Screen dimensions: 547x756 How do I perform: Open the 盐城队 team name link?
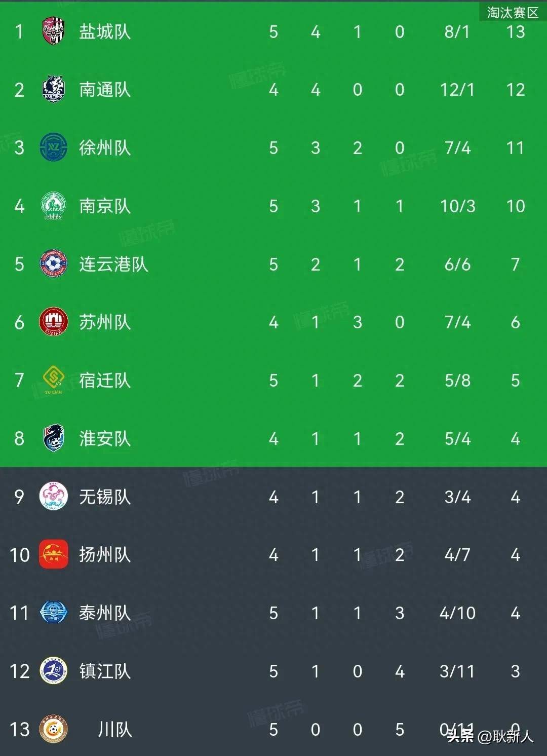click(105, 32)
